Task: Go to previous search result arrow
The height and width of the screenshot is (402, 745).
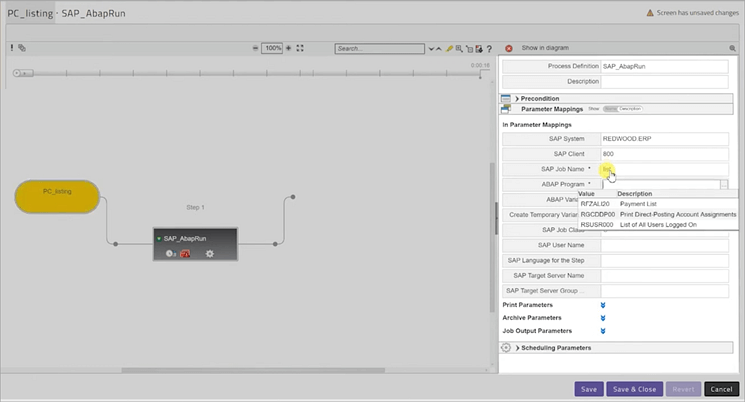Action: [439, 48]
